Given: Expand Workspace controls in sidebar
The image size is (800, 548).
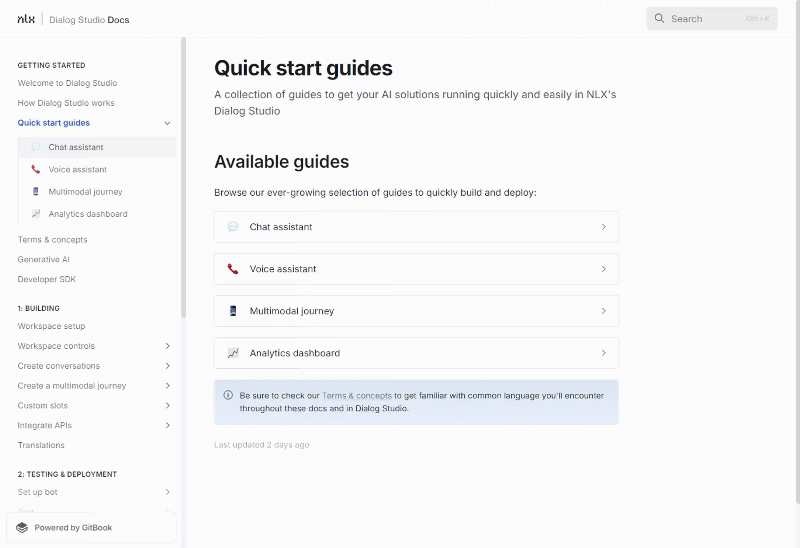Looking at the screenshot, I should (167, 346).
